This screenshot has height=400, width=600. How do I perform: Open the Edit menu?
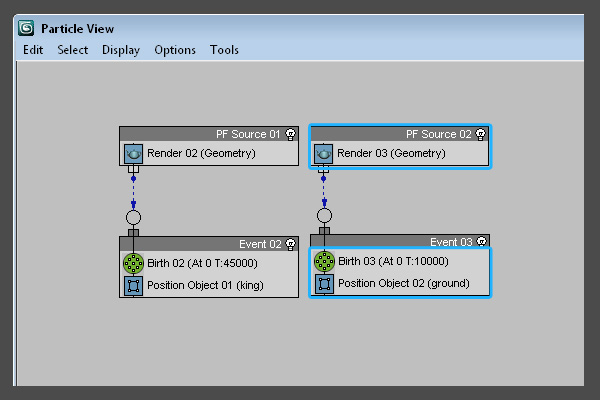(x=33, y=50)
